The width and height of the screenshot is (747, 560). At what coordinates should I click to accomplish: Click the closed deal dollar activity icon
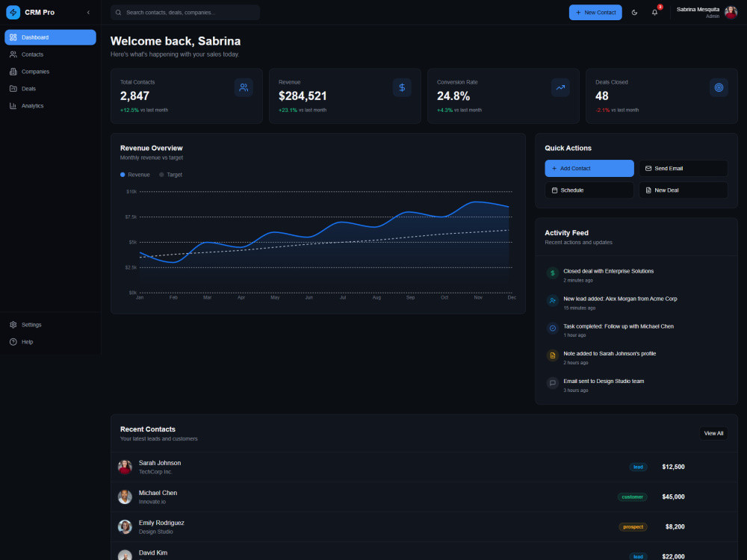coord(553,273)
